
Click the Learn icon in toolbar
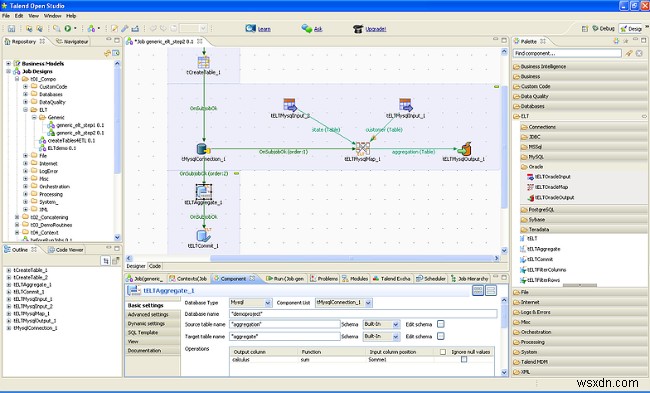click(x=250, y=28)
